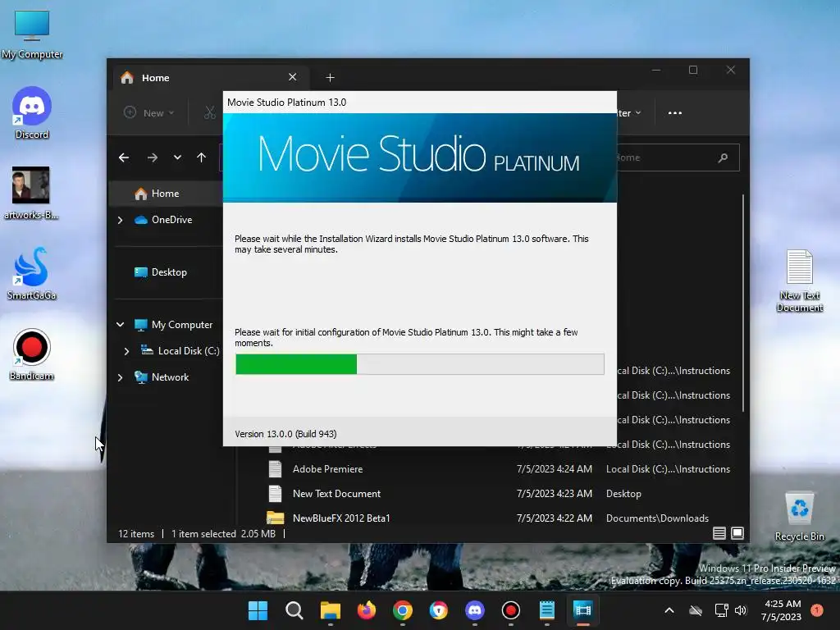Viewport: 840px width, 630px height.
Task: Select Home in the navigation pane
Action: tap(166, 194)
